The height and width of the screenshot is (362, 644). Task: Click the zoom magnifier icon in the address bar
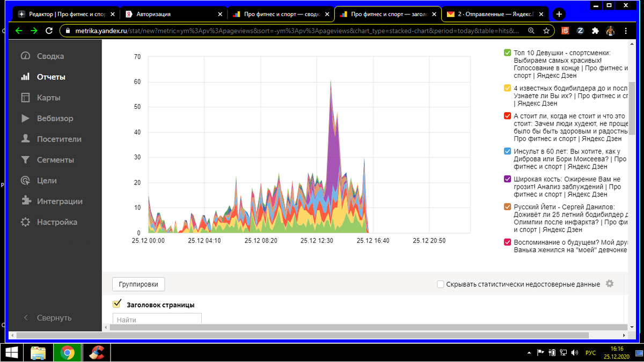[531, 31]
